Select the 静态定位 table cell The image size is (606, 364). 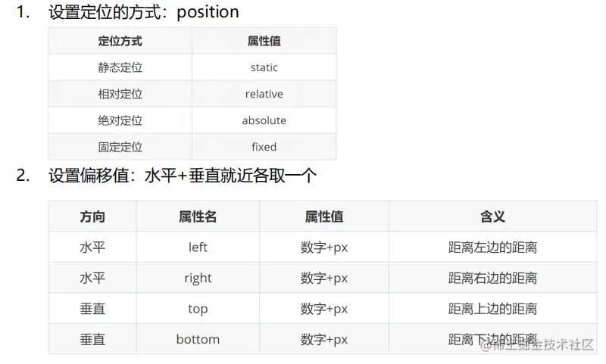click(120, 67)
